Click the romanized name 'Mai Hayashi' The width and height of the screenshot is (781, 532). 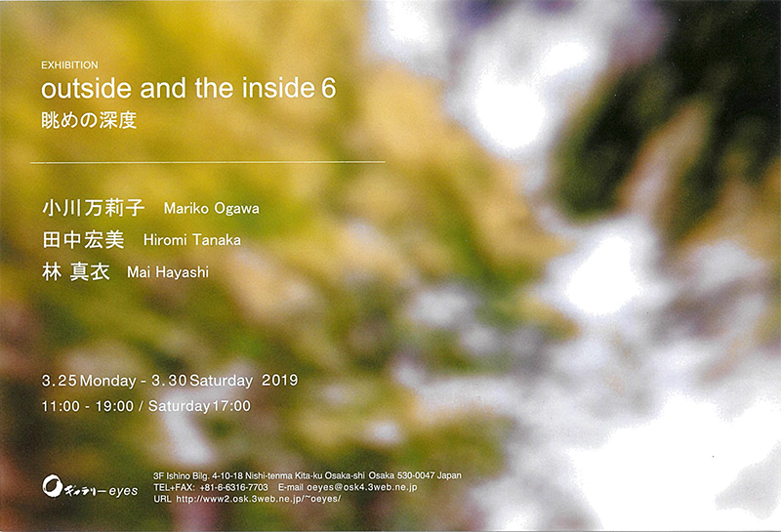(170, 272)
